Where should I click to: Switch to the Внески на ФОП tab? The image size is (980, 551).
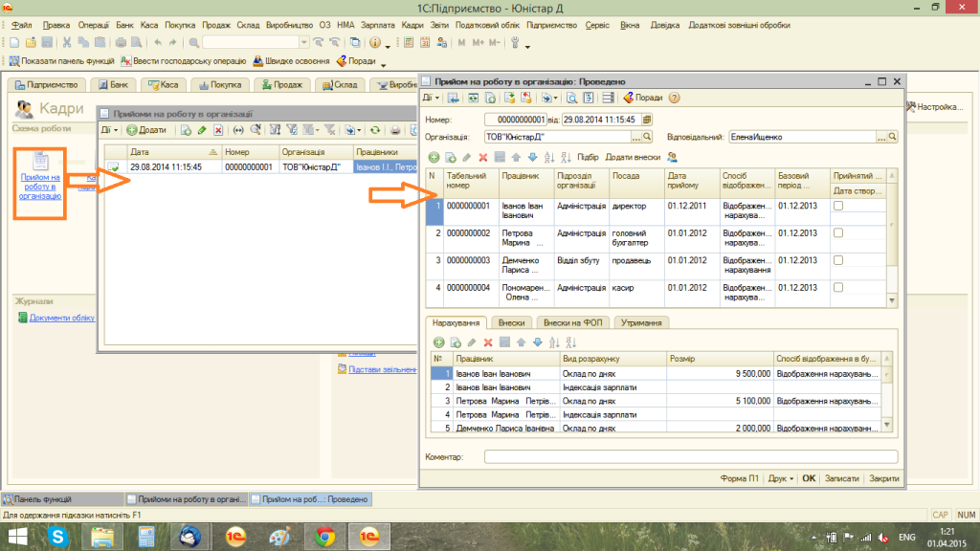[x=572, y=323]
